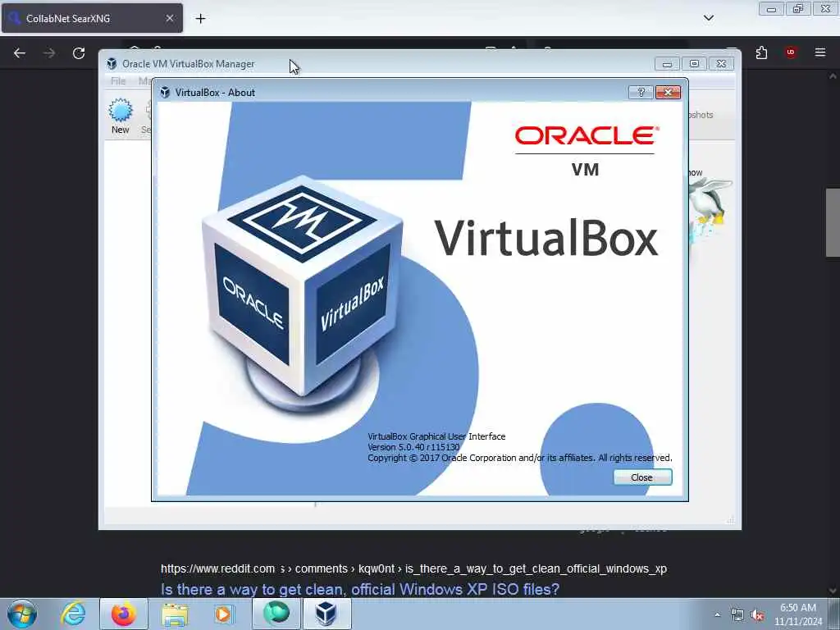Viewport: 840px width, 630px height.
Task: Click the browser page vertical scrollbar thumb
Action: coord(833,222)
